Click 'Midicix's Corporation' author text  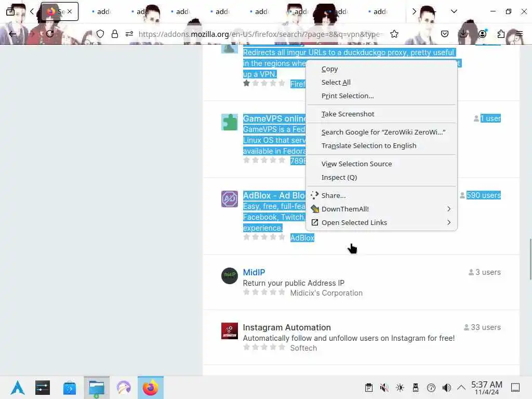click(326, 293)
